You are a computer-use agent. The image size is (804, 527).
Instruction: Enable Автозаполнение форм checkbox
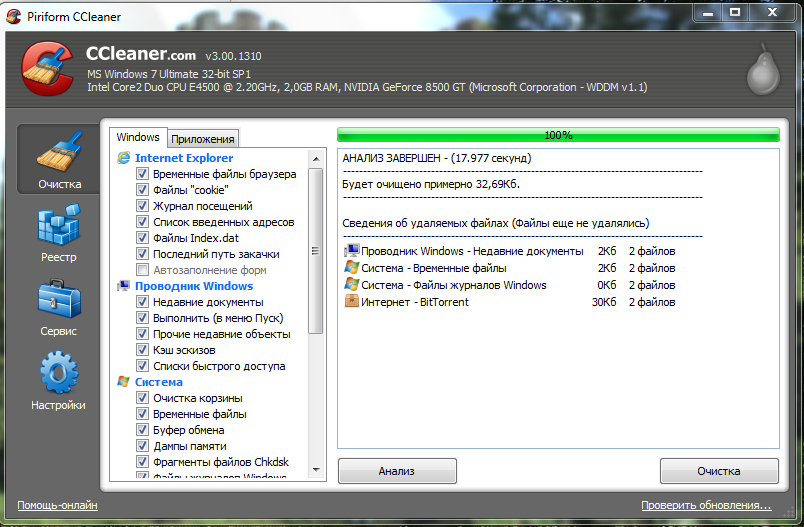pos(143,270)
